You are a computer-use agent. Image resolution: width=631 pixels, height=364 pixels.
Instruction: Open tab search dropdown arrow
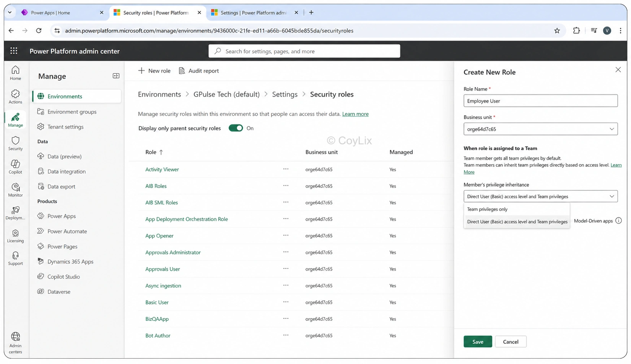tap(10, 12)
